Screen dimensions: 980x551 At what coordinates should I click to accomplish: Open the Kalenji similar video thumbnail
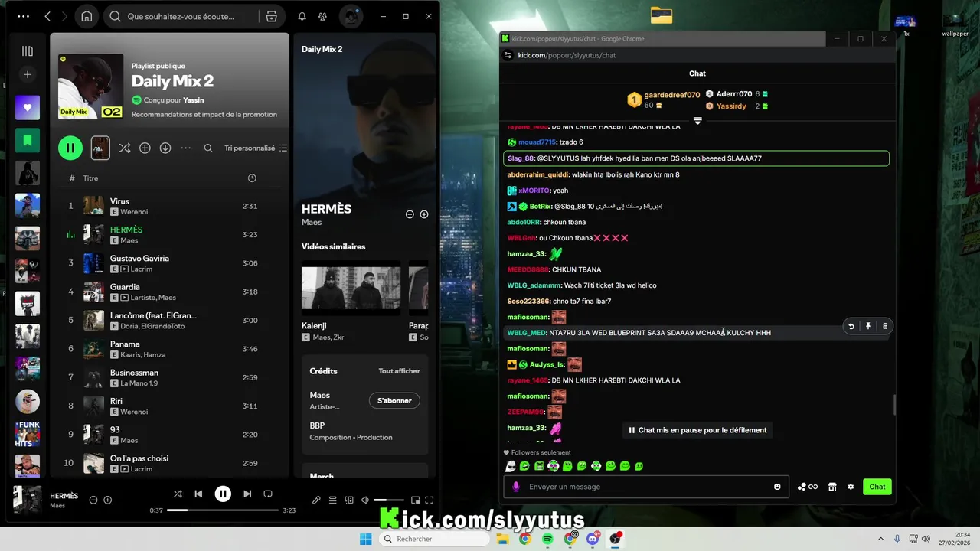pyautogui.click(x=351, y=288)
